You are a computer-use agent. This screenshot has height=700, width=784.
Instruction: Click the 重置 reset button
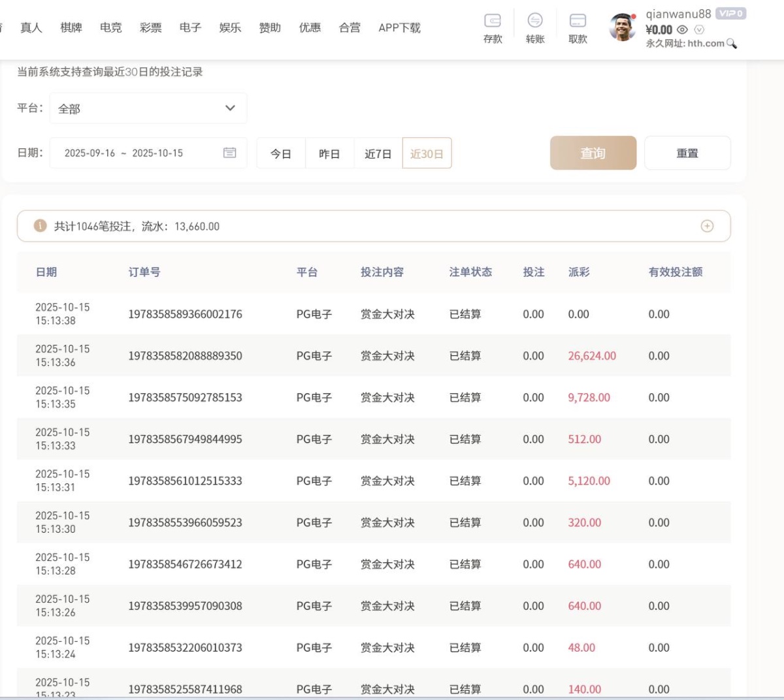click(687, 152)
